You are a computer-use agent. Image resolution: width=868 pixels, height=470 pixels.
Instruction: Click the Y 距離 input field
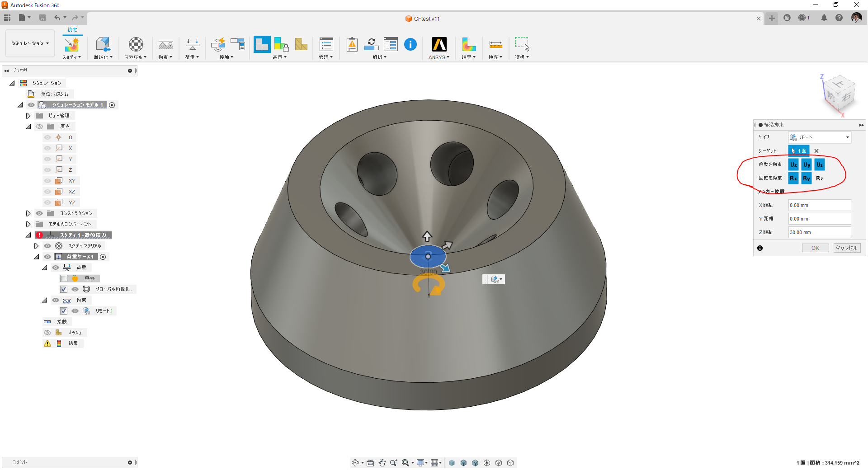[x=820, y=219]
